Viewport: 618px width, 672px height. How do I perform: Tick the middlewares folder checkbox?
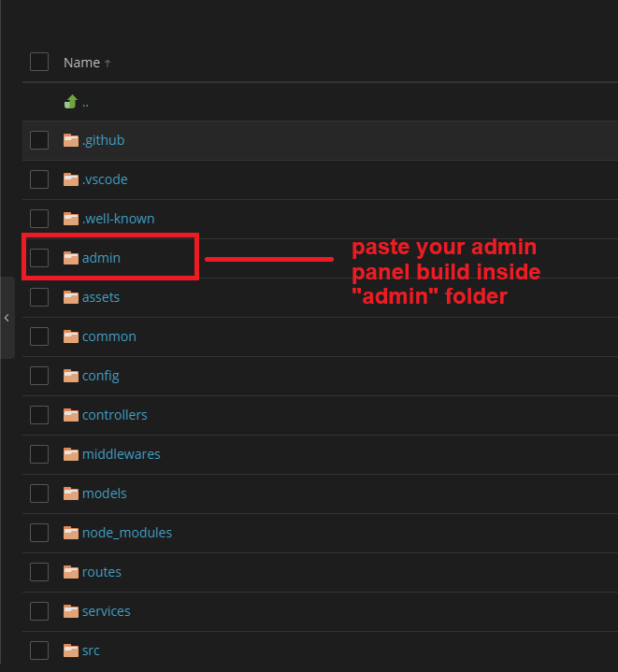click(x=39, y=454)
